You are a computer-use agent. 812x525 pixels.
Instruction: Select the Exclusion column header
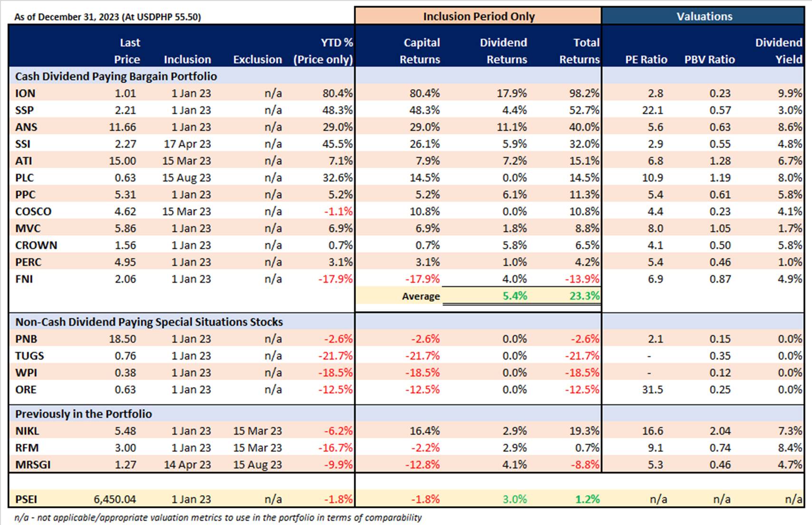[257, 59]
